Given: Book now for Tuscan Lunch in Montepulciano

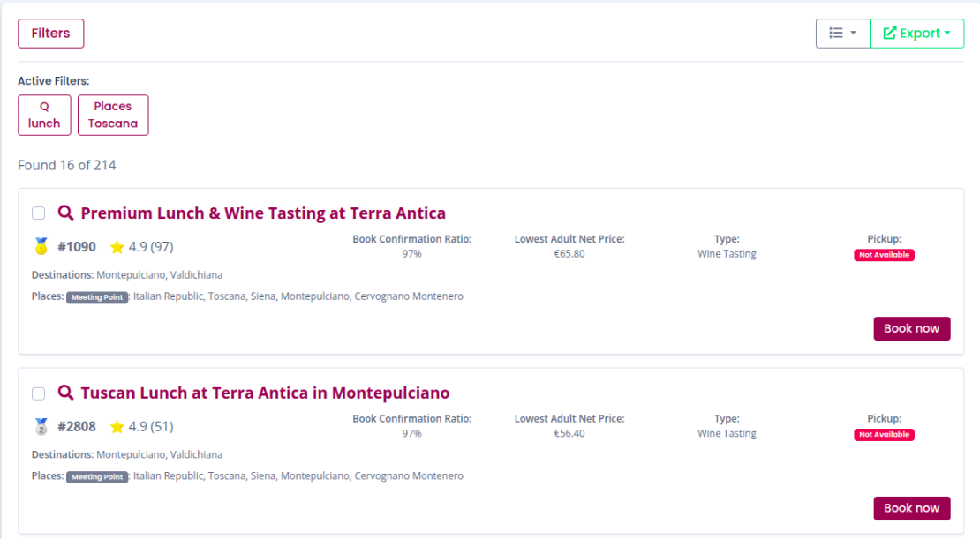Looking at the screenshot, I should [x=911, y=509].
